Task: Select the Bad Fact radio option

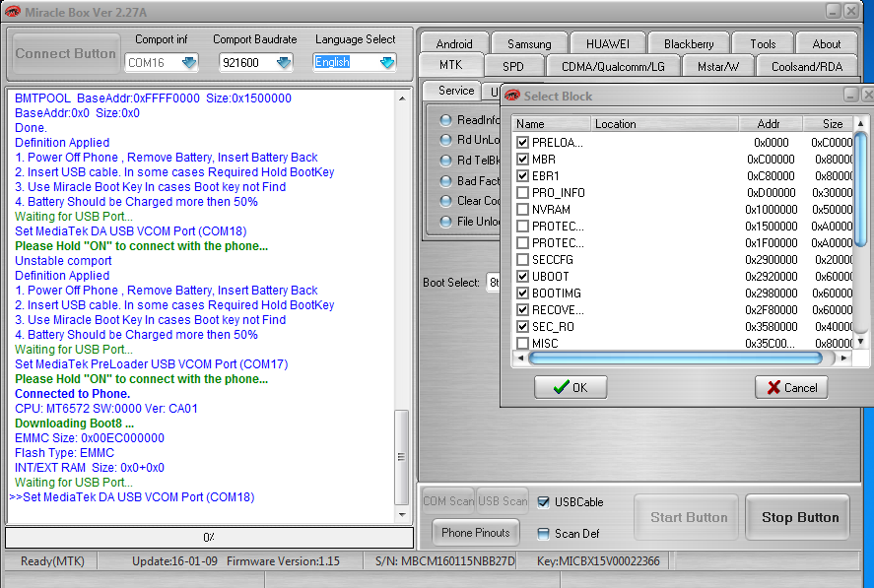Action: click(445, 181)
